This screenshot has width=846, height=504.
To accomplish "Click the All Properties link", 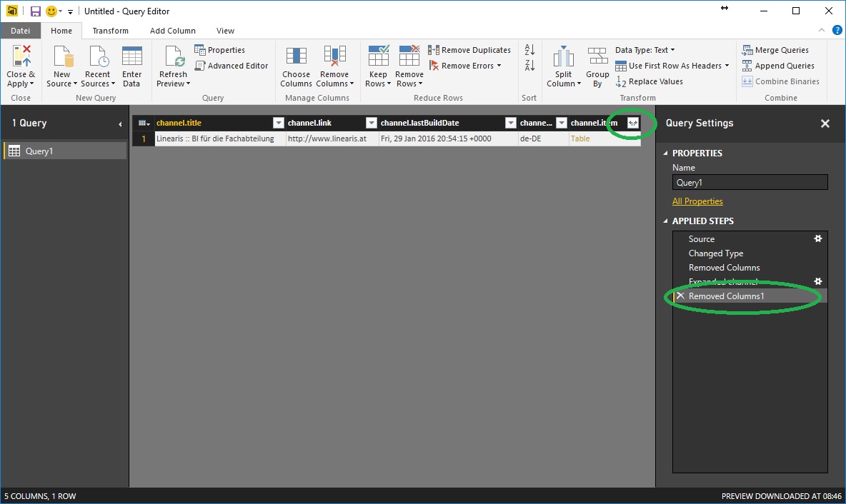I will [x=697, y=201].
